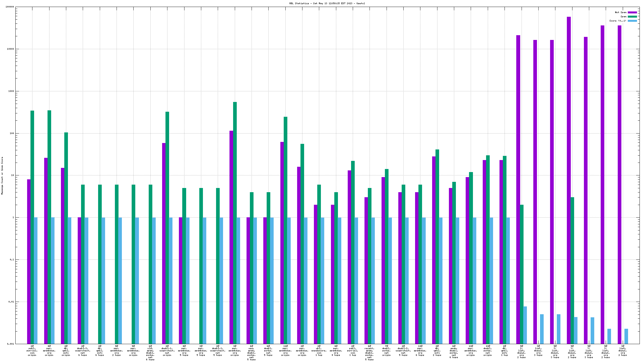
Task: Click the 100000 y-axis tick label
Action: pyautogui.click(x=10, y=7)
